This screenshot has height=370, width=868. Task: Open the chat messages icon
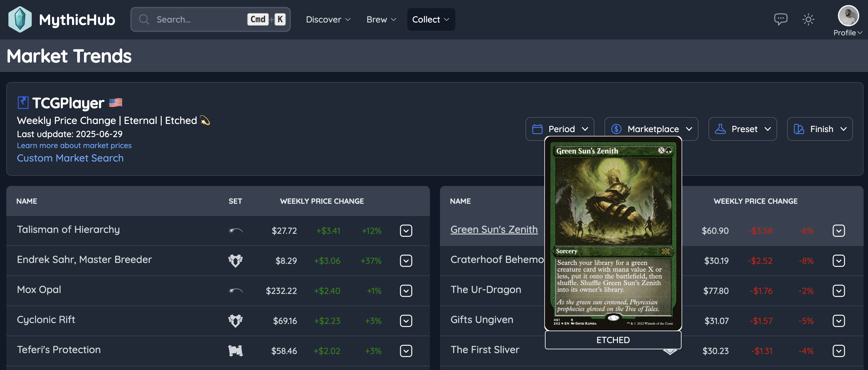point(780,19)
